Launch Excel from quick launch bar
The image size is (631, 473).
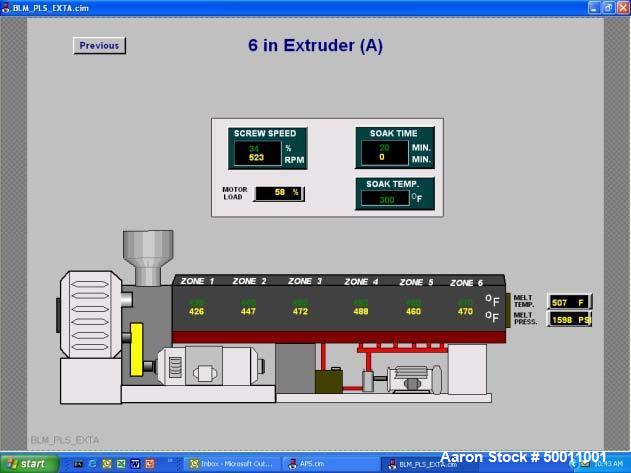(121, 464)
